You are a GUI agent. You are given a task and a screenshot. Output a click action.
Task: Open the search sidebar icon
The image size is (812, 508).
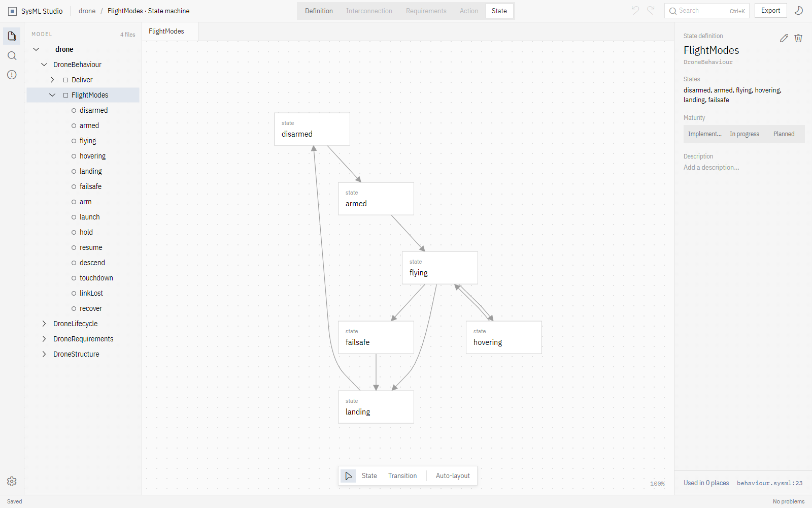point(12,55)
